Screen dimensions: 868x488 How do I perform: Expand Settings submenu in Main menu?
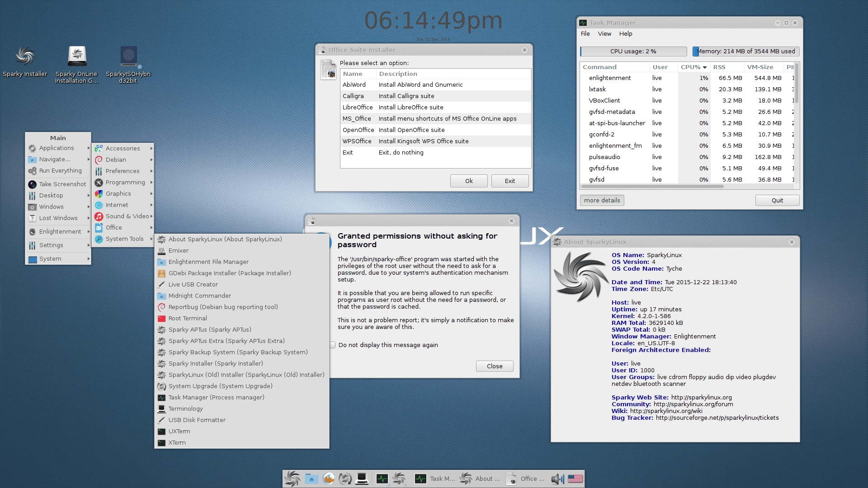[58, 245]
